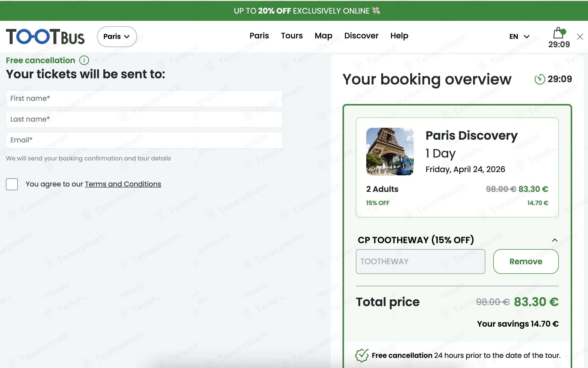
Task: Click the Eiffel Tower tour thumbnail
Action: tap(390, 152)
